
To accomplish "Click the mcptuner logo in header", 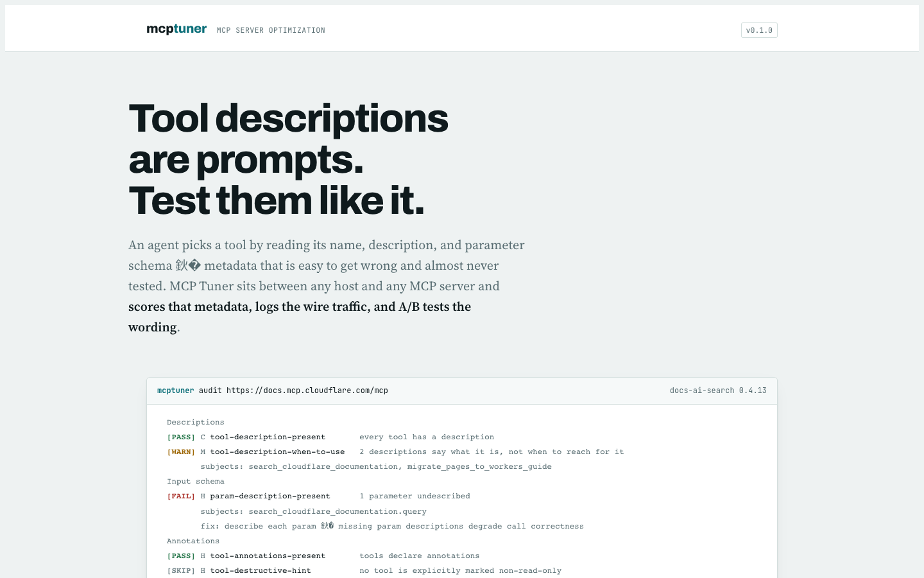I will tap(176, 29).
